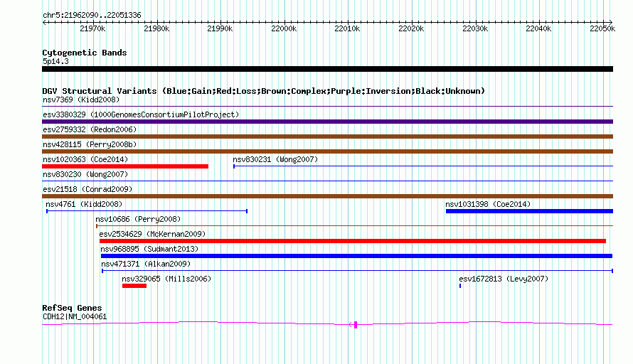Click the CDH12 exon block on the gene track
633x364 pixels.
[356, 325]
